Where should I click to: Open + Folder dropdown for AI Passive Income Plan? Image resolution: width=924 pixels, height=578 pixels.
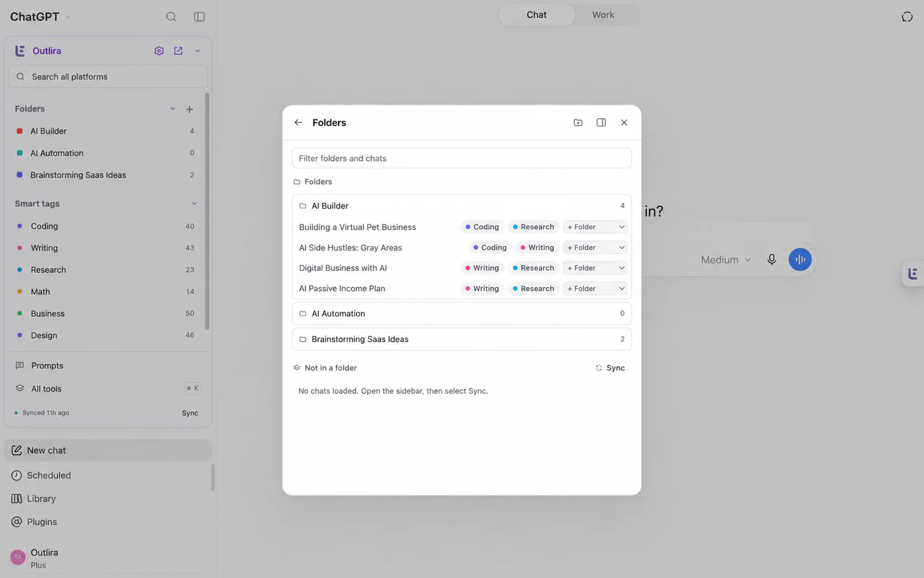coord(595,288)
